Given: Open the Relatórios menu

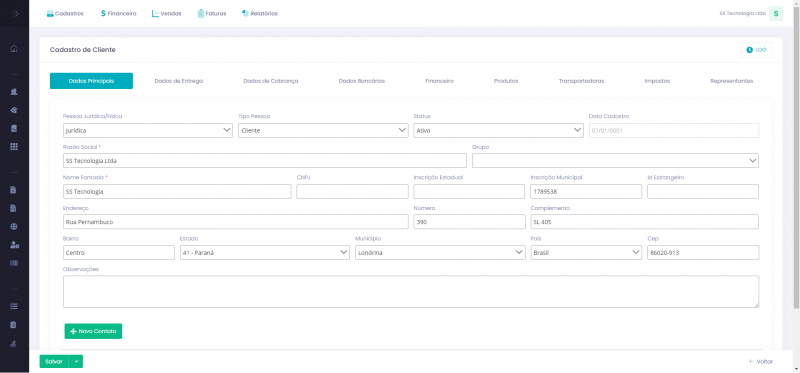Looking at the screenshot, I should (260, 14).
